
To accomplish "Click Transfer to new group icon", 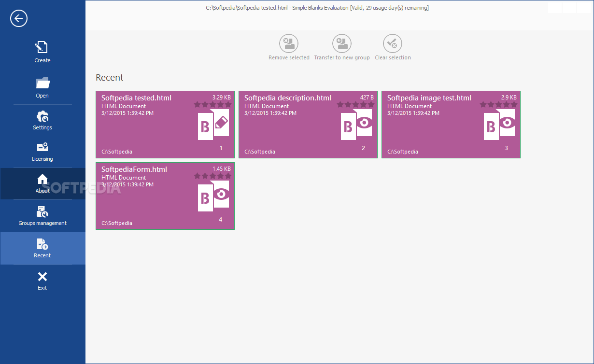I will pyautogui.click(x=342, y=43).
